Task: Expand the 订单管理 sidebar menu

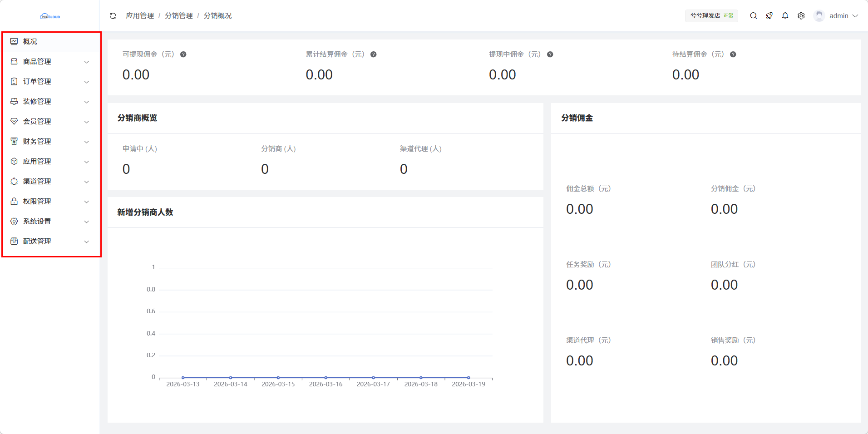Action: (x=50, y=82)
